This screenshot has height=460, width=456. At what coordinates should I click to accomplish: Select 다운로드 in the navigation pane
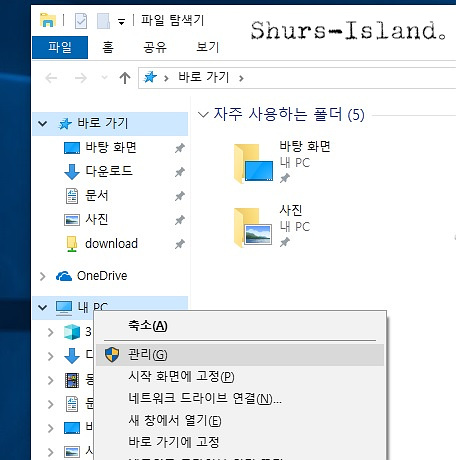click(109, 171)
